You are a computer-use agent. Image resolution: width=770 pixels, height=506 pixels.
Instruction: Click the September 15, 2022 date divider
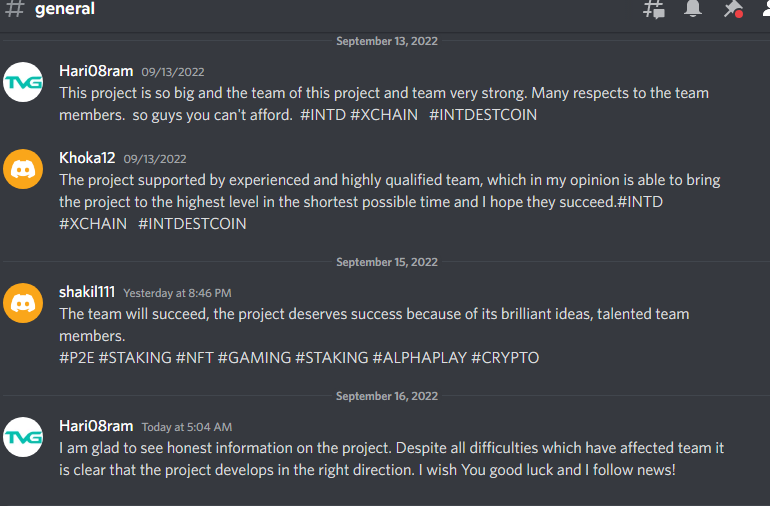pos(386,262)
